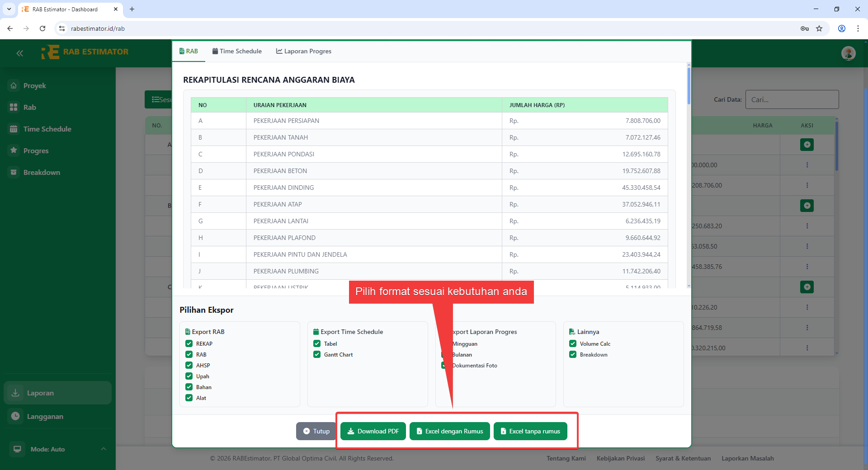Open the browser tab list dropdown

tap(9, 9)
